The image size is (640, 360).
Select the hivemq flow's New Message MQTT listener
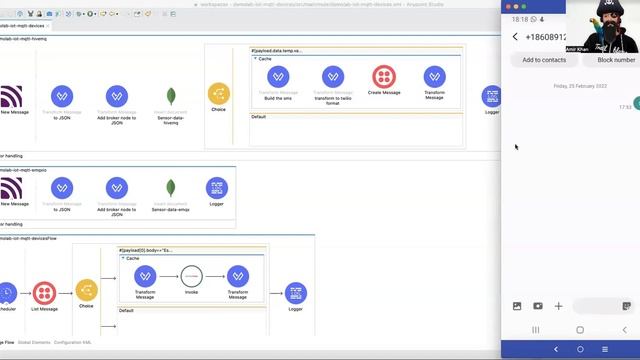click(11, 96)
